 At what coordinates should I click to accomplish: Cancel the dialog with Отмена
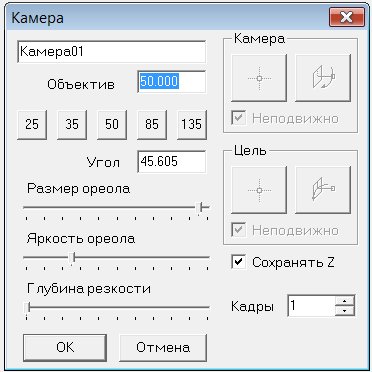click(163, 348)
